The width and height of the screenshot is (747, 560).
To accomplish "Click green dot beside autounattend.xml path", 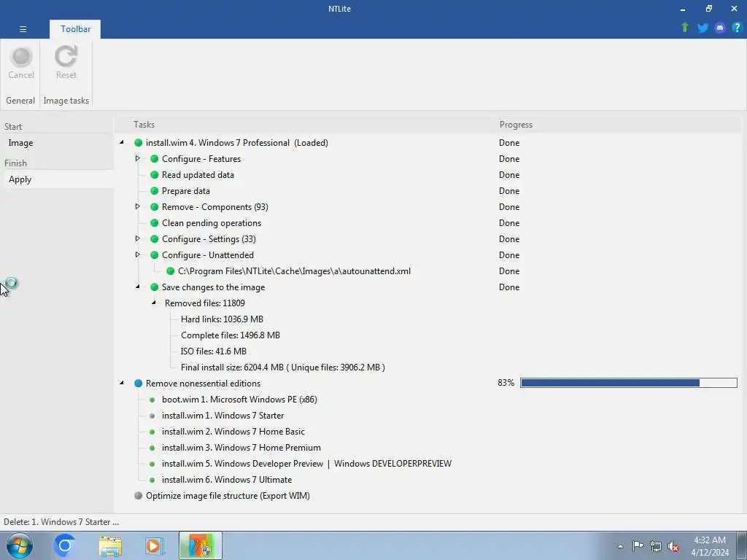I will pyautogui.click(x=170, y=271).
